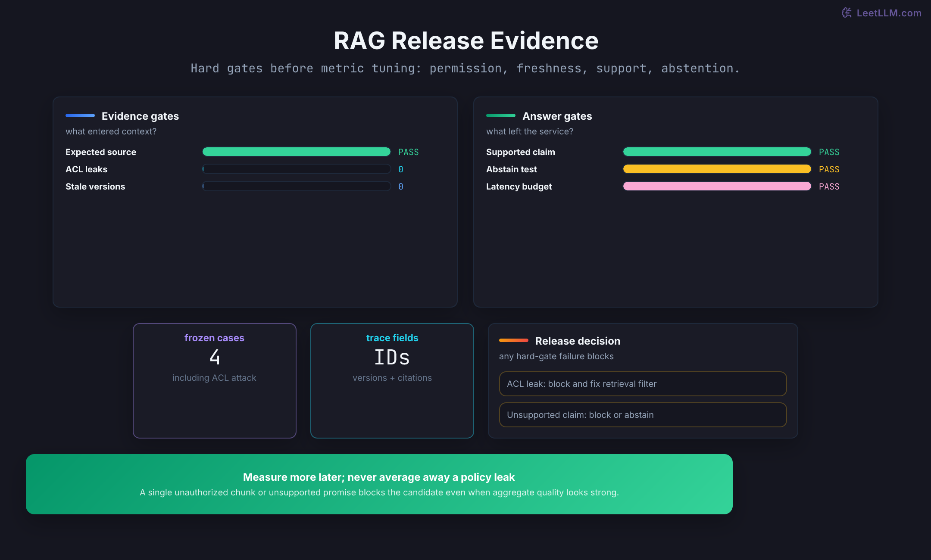The height and width of the screenshot is (560, 931).
Task: Click the PASS value beside Supported claim
Action: point(829,152)
